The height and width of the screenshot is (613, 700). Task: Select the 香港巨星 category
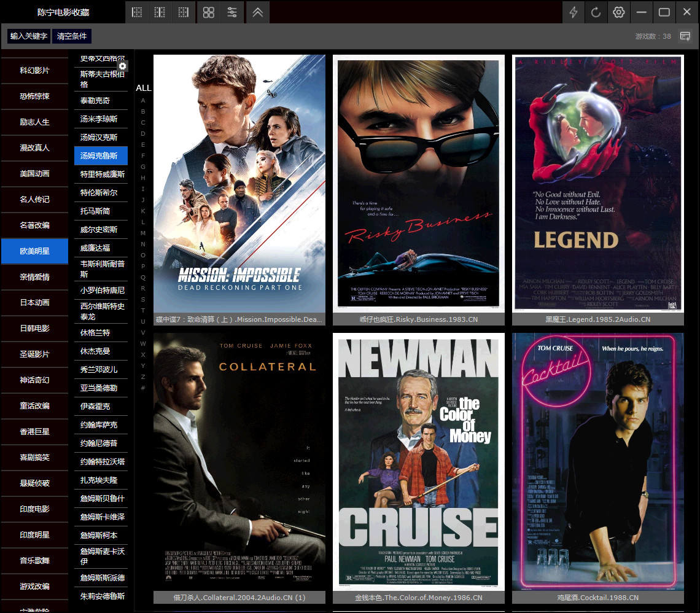tap(34, 432)
